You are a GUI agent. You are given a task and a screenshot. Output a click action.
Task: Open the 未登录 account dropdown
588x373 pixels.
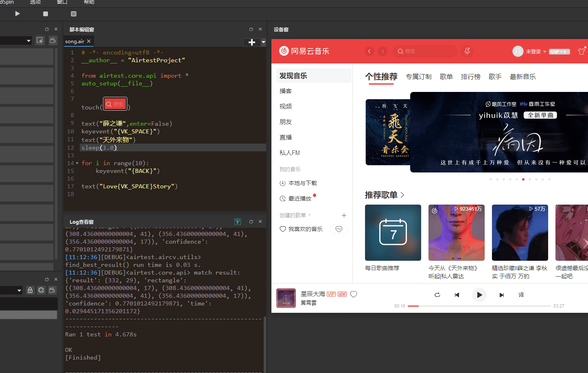point(536,52)
